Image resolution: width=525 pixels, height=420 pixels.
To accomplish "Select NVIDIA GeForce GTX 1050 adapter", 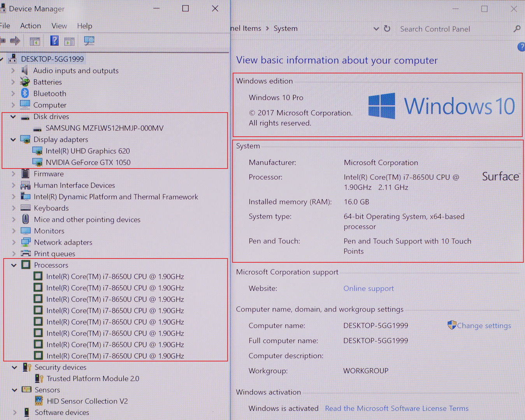I will coord(88,163).
